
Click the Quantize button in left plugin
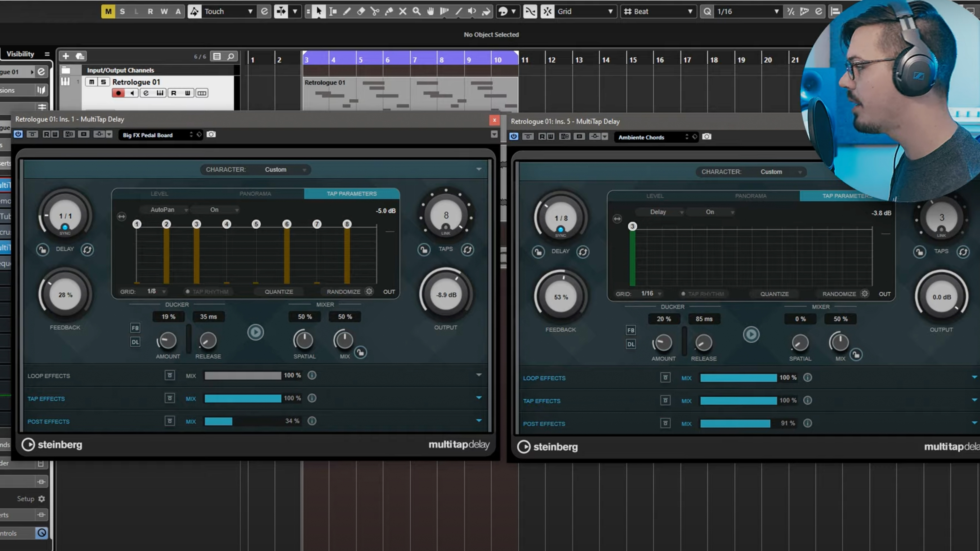[x=279, y=292]
